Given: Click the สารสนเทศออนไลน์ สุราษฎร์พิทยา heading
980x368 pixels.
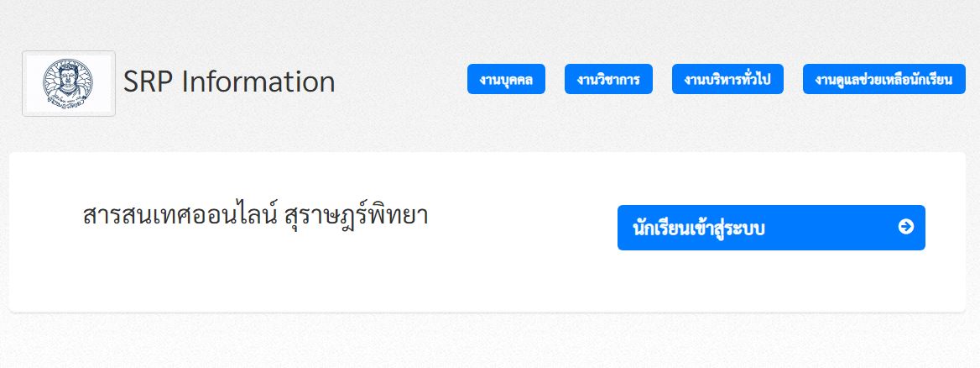Looking at the screenshot, I should point(255,215).
